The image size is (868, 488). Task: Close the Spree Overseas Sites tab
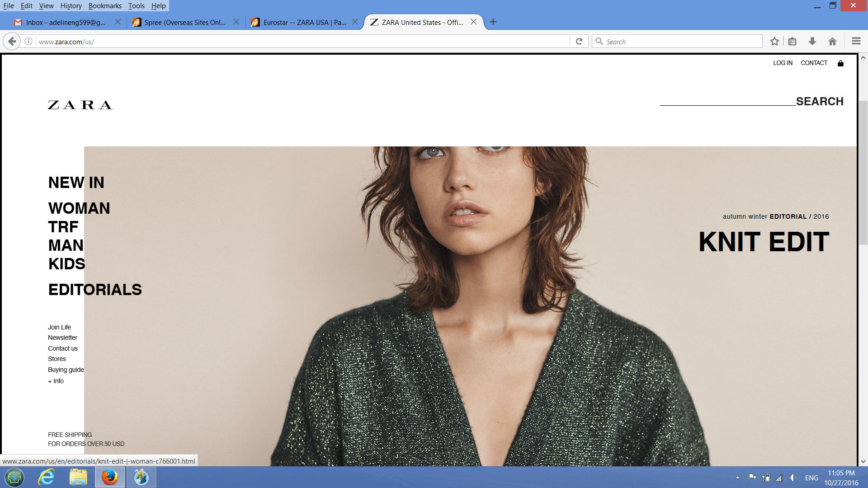[236, 22]
